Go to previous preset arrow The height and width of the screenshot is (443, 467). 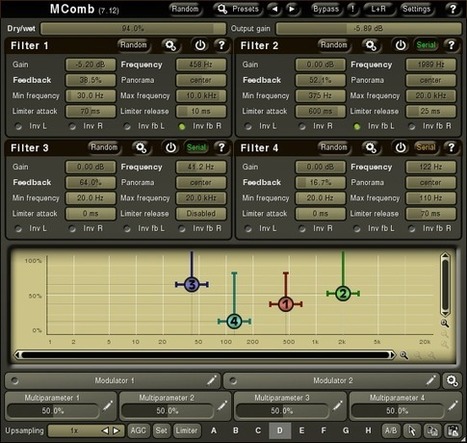click(274, 9)
